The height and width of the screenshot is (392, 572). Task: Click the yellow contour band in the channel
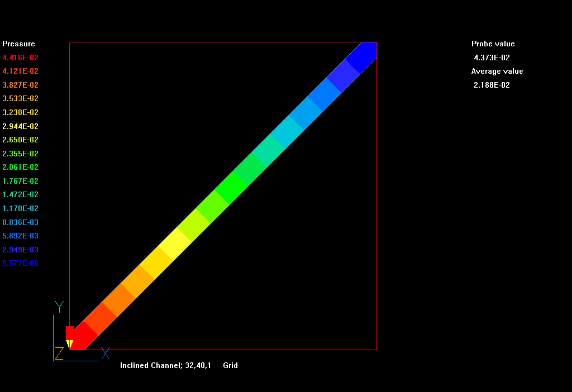coord(176,244)
